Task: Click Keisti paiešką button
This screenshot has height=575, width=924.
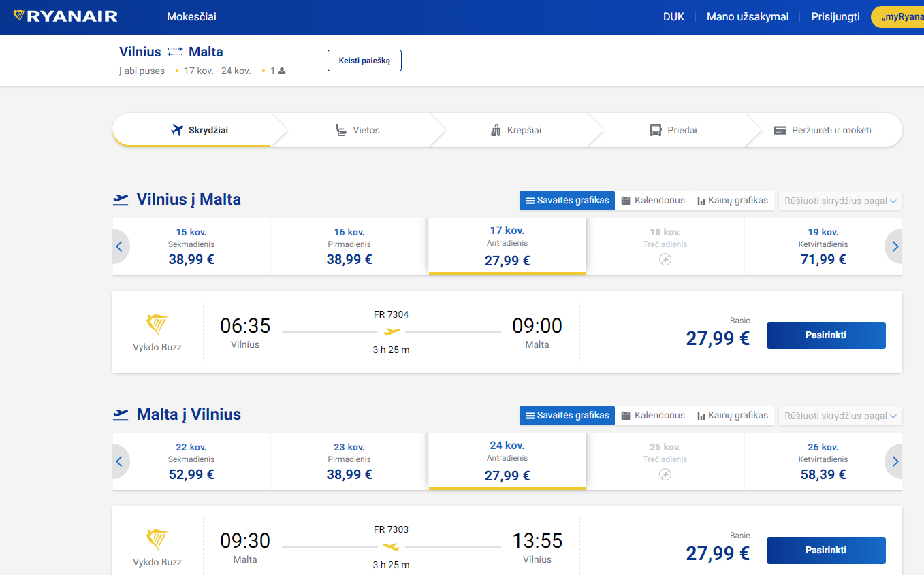Action: pos(364,61)
